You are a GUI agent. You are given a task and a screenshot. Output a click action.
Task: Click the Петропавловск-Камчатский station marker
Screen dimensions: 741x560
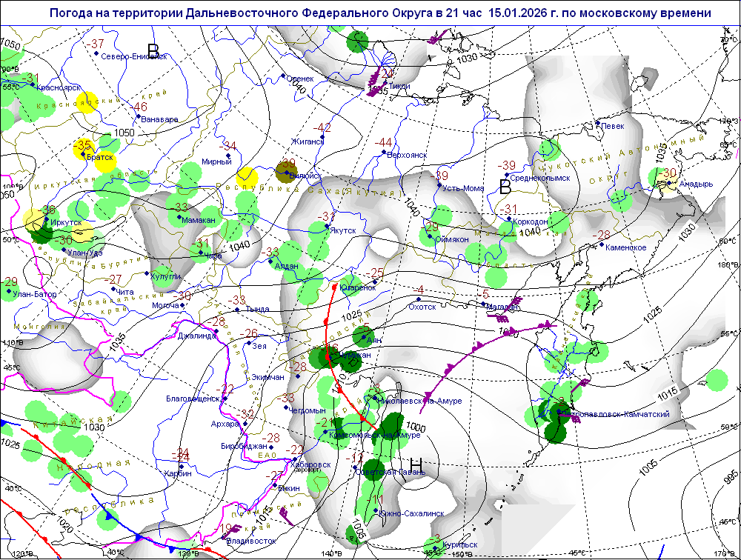point(559,412)
